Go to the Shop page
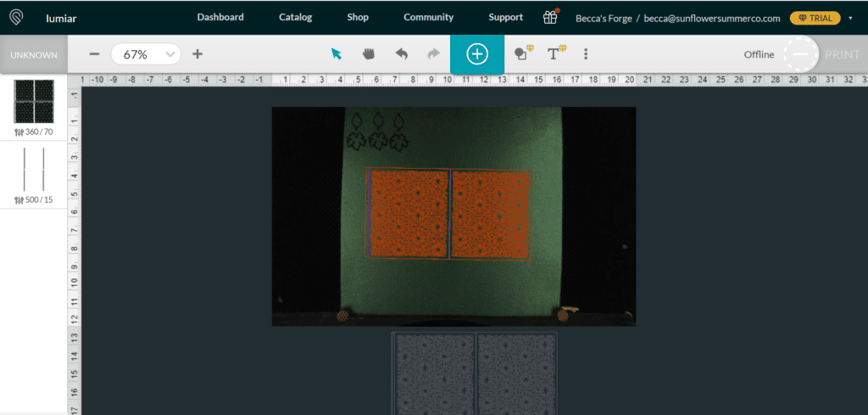The height and width of the screenshot is (415, 868). 358,17
